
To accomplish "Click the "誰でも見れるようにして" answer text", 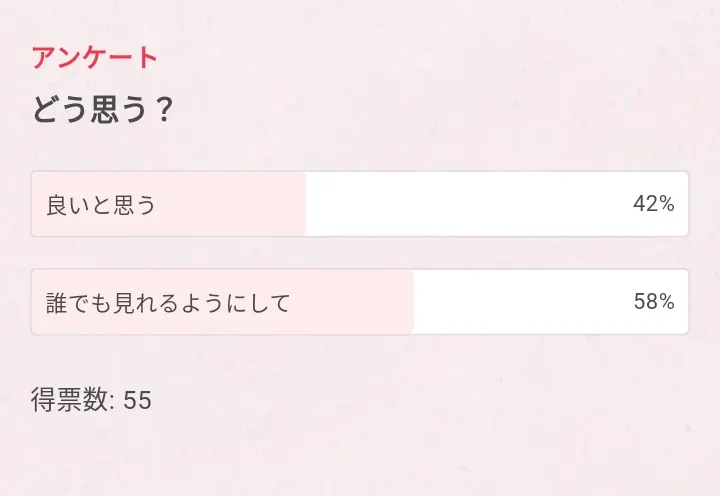I will 168,303.
